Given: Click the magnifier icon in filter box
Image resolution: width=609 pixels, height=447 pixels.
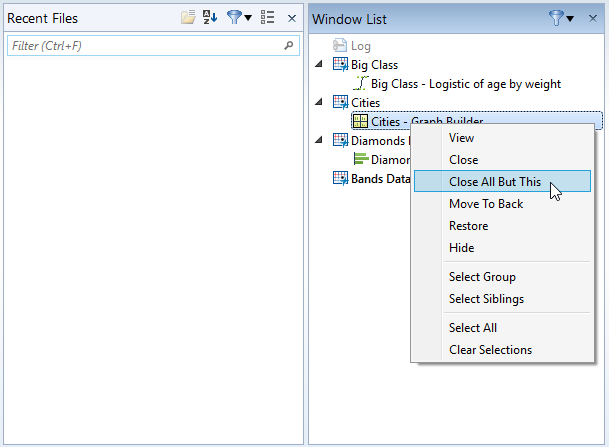Looking at the screenshot, I should (289, 45).
